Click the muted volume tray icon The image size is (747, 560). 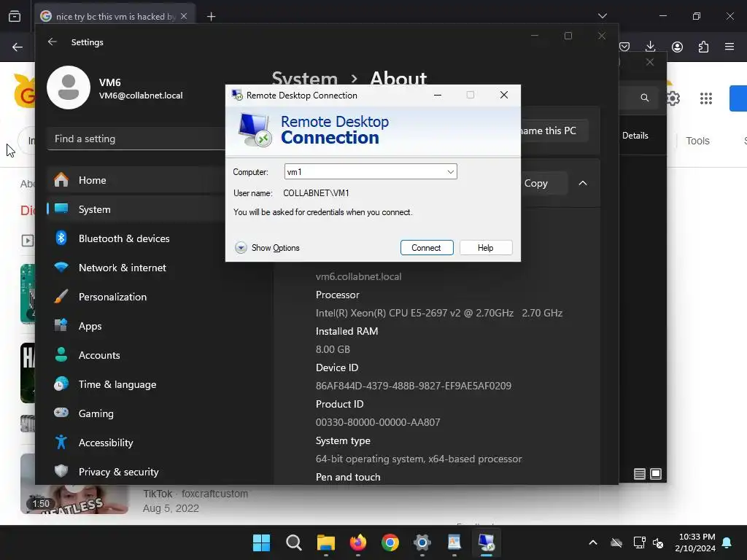coord(659,542)
